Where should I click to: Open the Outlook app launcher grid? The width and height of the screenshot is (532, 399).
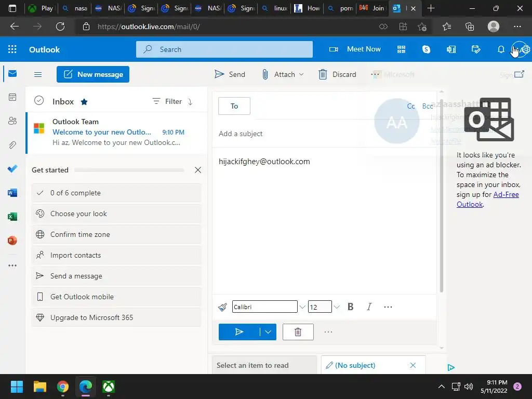coord(12,49)
